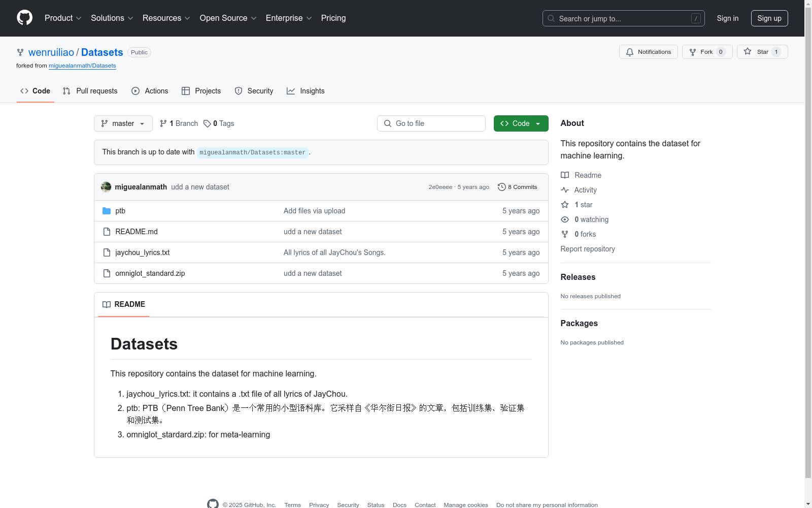Image resolution: width=812 pixels, height=508 pixels.
Task: Click the miguealanmath/Datasets:master branch label
Action: [253, 152]
